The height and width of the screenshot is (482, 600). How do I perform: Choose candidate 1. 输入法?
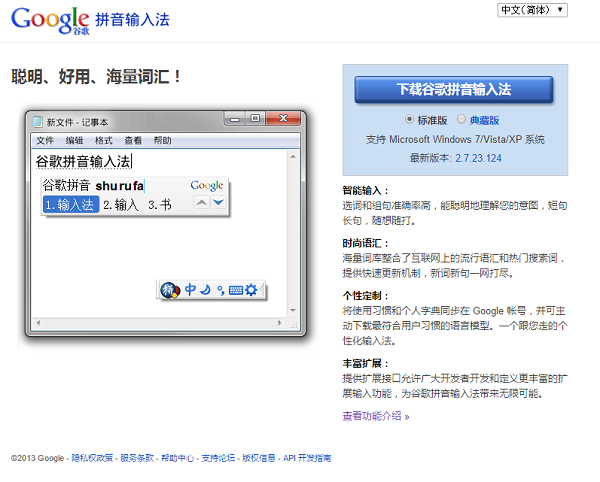pos(70,204)
